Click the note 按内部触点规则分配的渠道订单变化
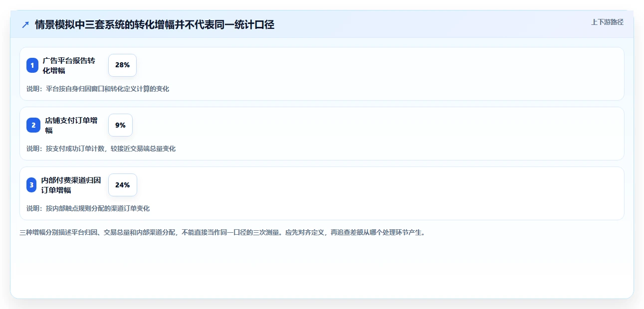Viewport: 644px width, 309px height. click(x=88, y=208)
